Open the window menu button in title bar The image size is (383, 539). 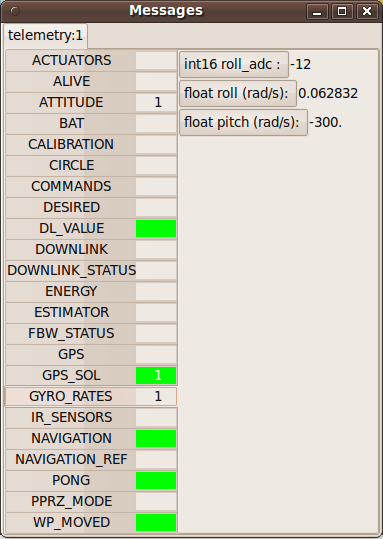click(15, 11)
